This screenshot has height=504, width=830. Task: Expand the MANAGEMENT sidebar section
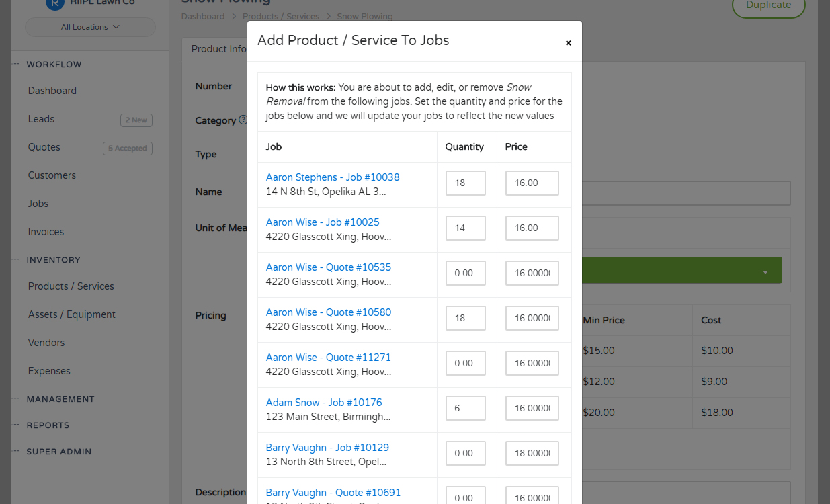[x=60, y=398]
